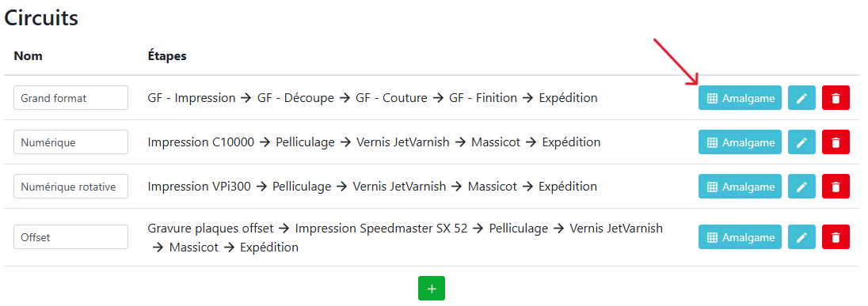Image resolution: width=868 pixels, height=306 pixels.
Task: Remove the Numérique circuit using trash icon
Action: [836, 142]
